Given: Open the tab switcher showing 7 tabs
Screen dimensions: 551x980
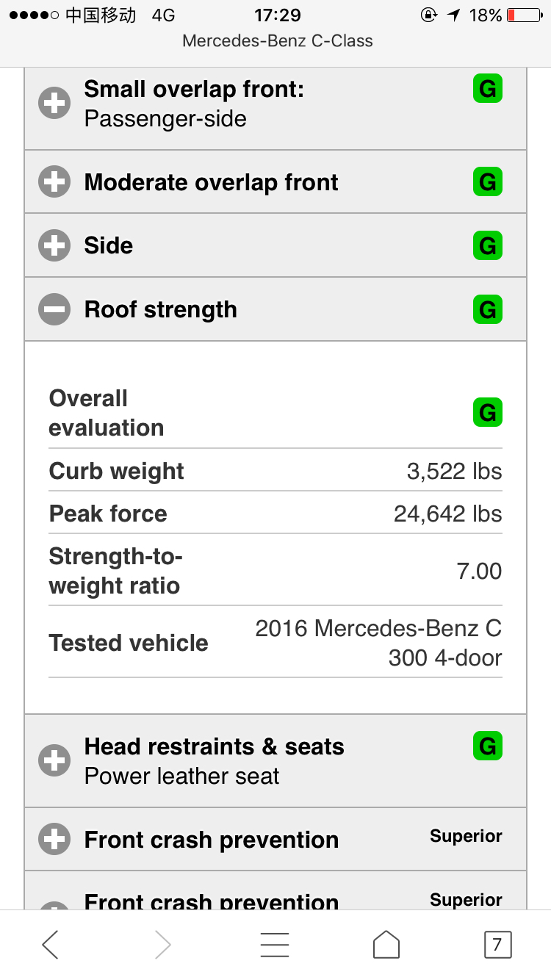Looking at the screenshot, I should (x=497, y=944).
